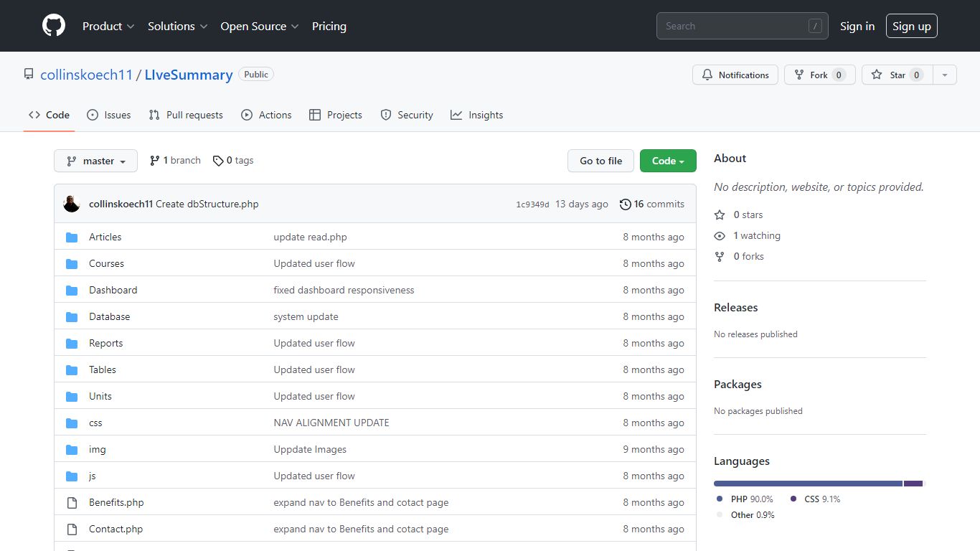Open the Solutions dropdown menu
This screenshot has height=551, width=980.
click(178, 26)
